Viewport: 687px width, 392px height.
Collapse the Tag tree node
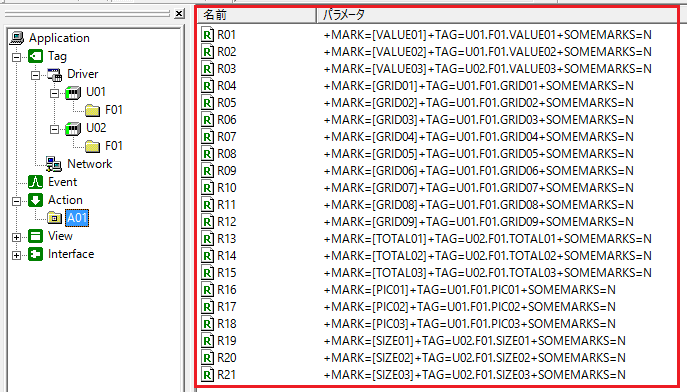tap(17, 57)
